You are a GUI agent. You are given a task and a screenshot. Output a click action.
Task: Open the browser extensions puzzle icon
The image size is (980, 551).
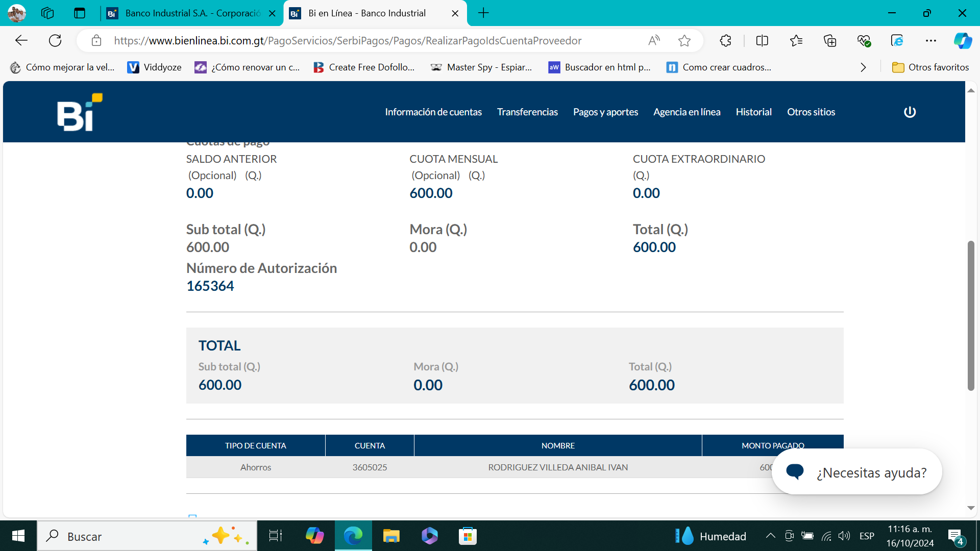tap(725, 41)
